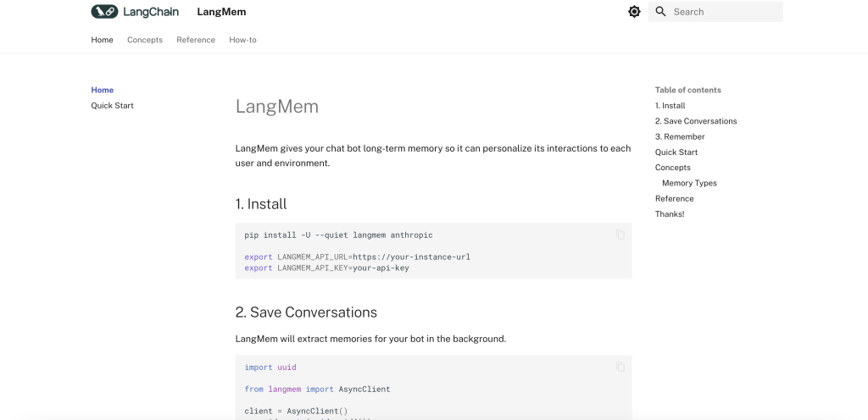Jump to '2. Save Conversations' in contents
Viewport: 868px width, 420px height.
696,121
